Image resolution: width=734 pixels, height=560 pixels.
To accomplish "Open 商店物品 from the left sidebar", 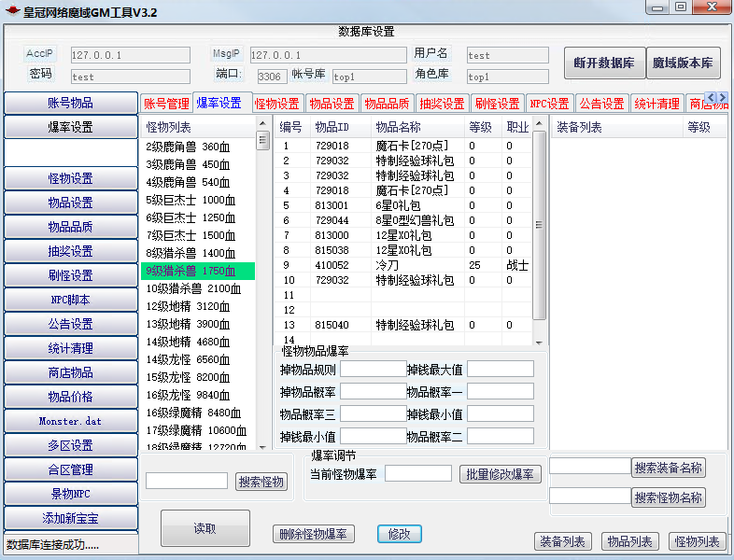I will (x=71, y=372).
